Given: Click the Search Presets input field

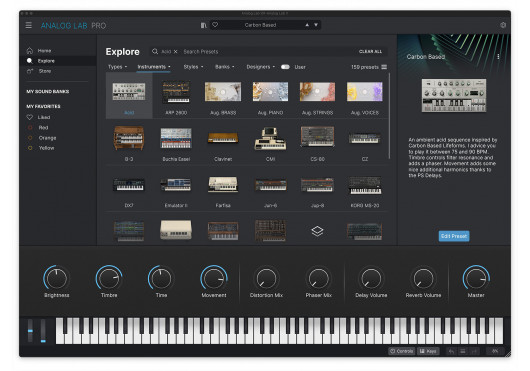Looking at the screenshot, I should pos(267,52).
